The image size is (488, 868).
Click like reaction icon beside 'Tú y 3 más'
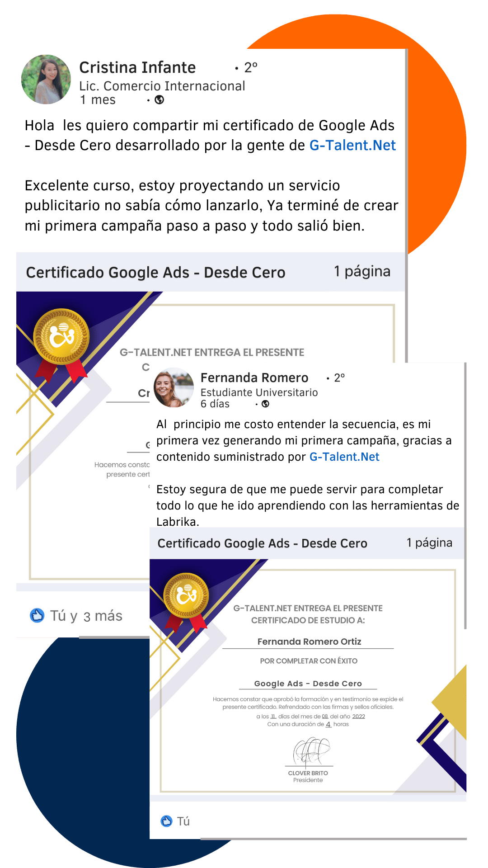pyautogui.click(x=37, y=615)
